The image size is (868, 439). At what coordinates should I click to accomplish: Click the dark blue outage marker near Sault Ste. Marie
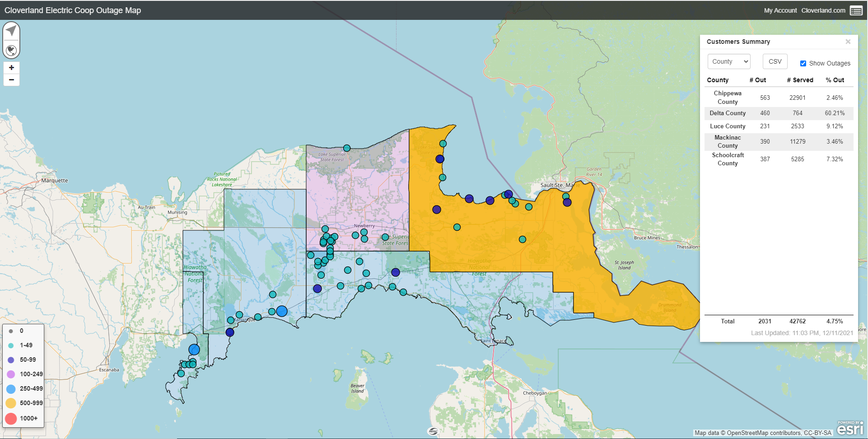(x=567, y=202)
